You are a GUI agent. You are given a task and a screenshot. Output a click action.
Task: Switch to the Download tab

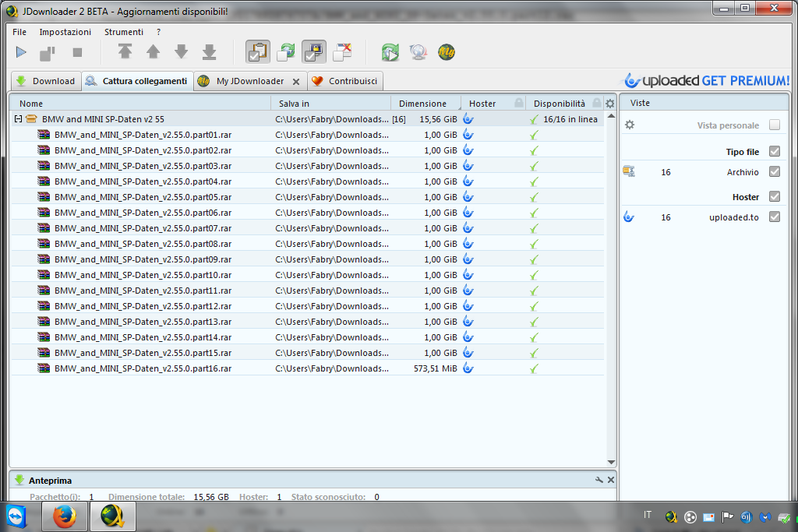[x=46, y=81]
